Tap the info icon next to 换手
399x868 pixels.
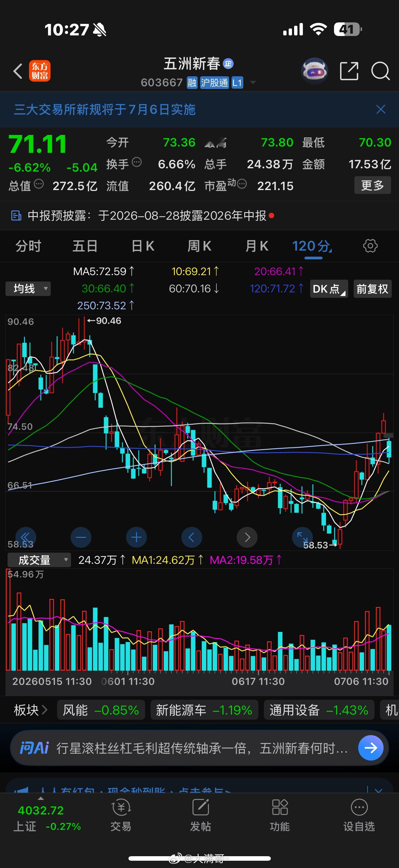(x=137, y=162)
